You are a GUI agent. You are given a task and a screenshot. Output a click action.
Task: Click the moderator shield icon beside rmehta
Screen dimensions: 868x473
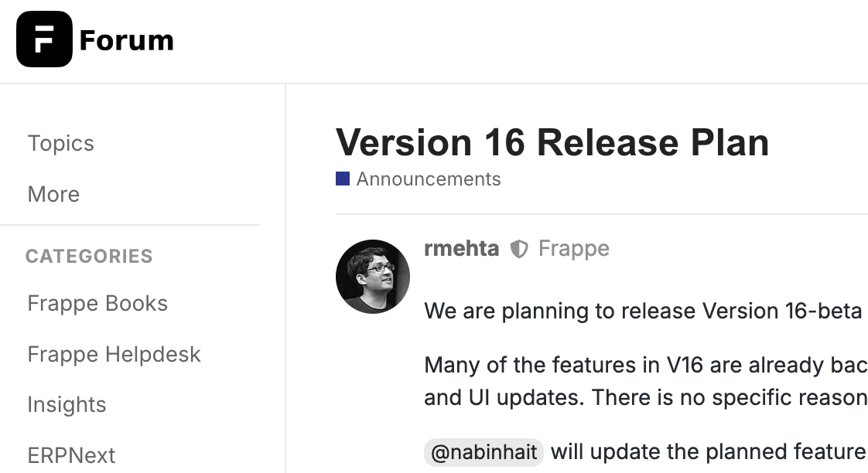tap(519, 249)
